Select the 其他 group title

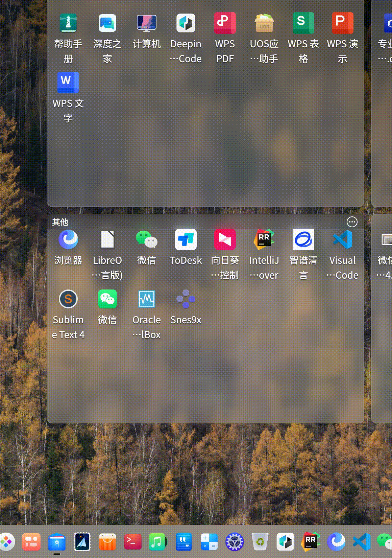[x=60, y=222]
